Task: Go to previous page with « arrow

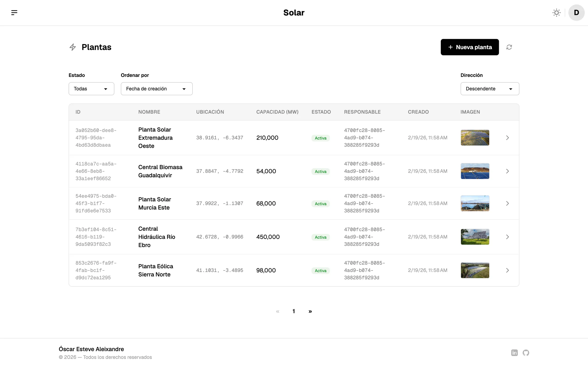Action: point(278,311)
